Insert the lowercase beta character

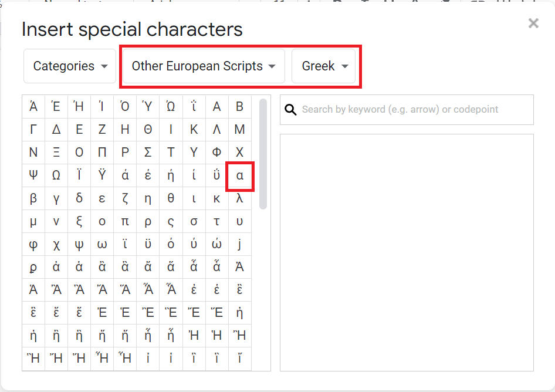(x=33, y=198)
